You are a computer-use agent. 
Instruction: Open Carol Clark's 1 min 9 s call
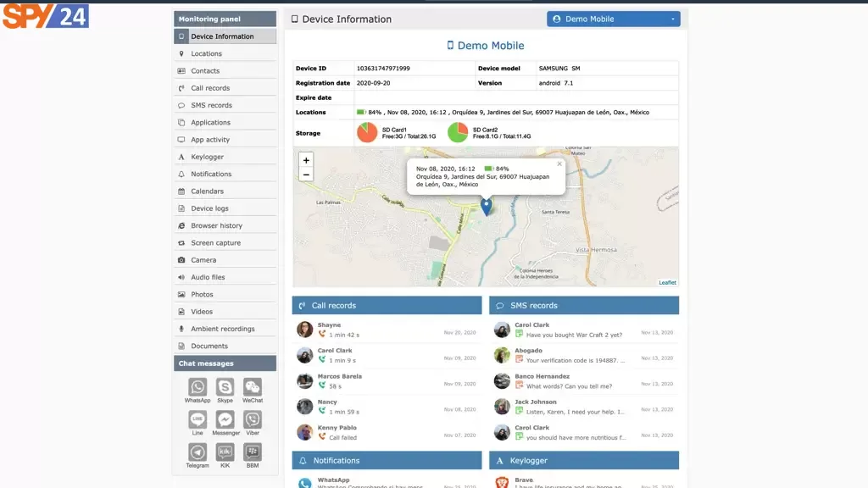point(387,355)
